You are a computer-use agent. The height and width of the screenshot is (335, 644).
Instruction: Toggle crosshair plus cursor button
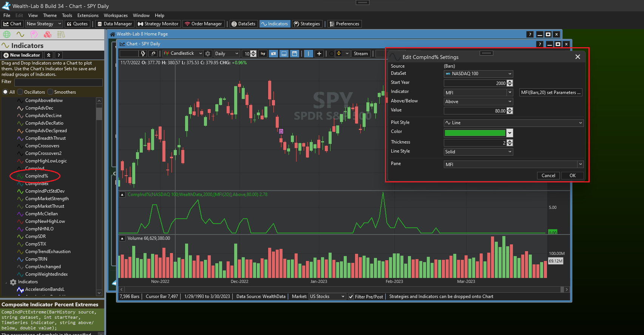click(x=319, y=54)
